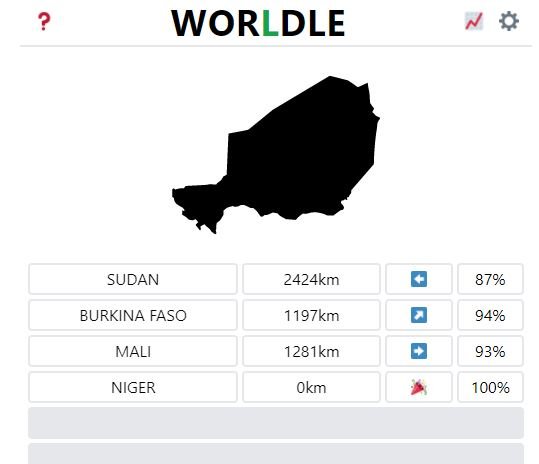Click the 100% proximity value
The image size is (539, 464).
point(490,387)
